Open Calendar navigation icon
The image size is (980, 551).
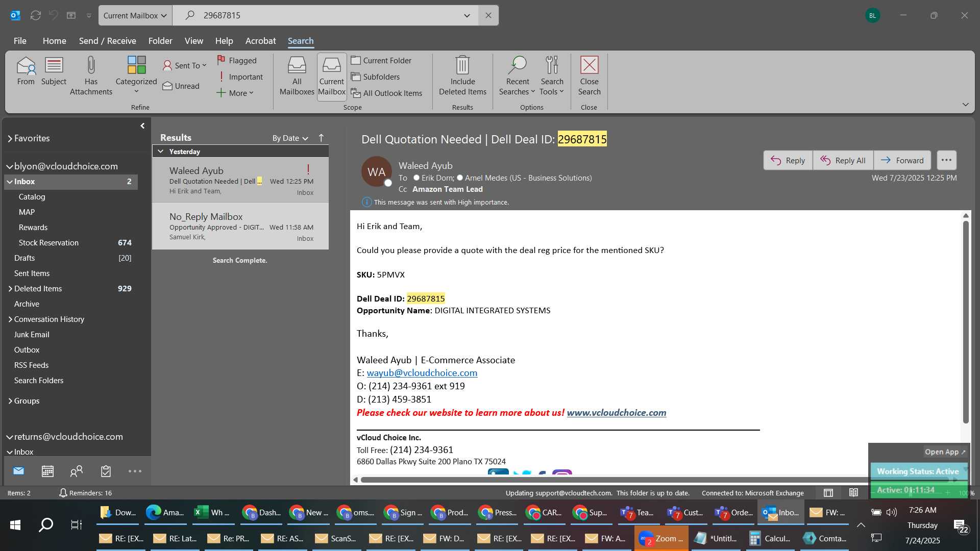tap(47, 471)
